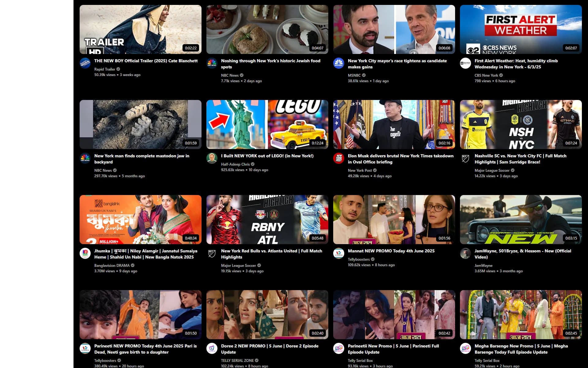Image resolution: width=588 pixels, height=368 pixels.
Task: Open title 'Parineeti NEW PROMO Today 4th June 2025'
Action: point(145,349)
